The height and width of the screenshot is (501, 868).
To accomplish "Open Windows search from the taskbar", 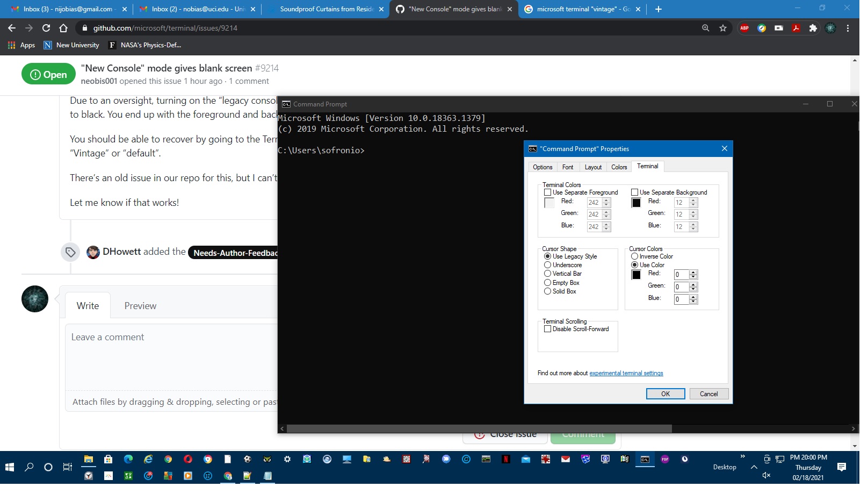I will point(29,467).
